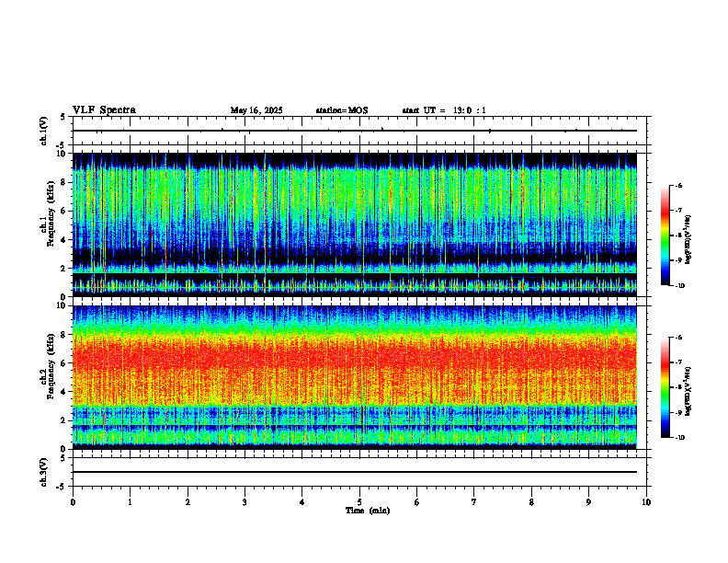Click the 'ch.1(V)' waveform axis label
The image size is (728, 563).
[x=44, y=131]
